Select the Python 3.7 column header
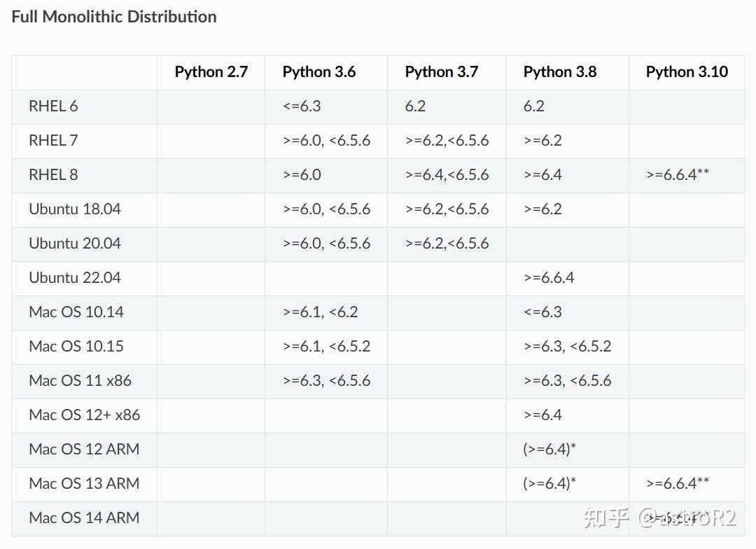This screenshot has height=549, width=756. pyautogui.click(x=441, y=72)
